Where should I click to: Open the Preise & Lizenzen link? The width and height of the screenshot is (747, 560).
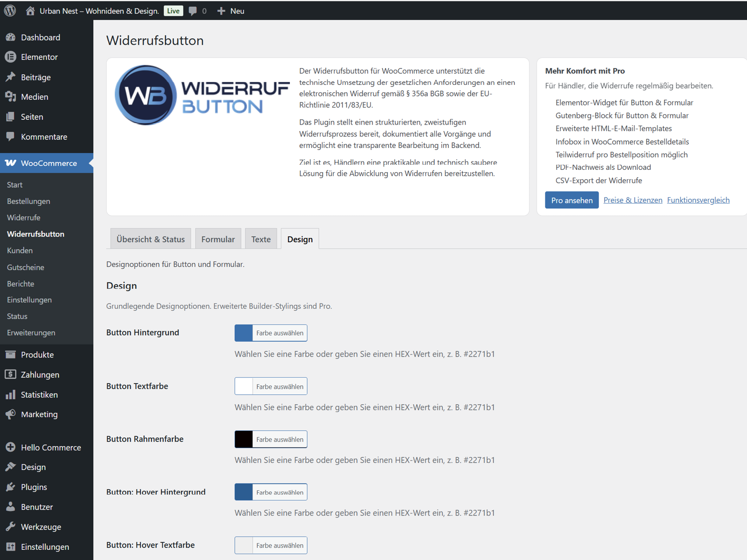(x=633, y=200)
